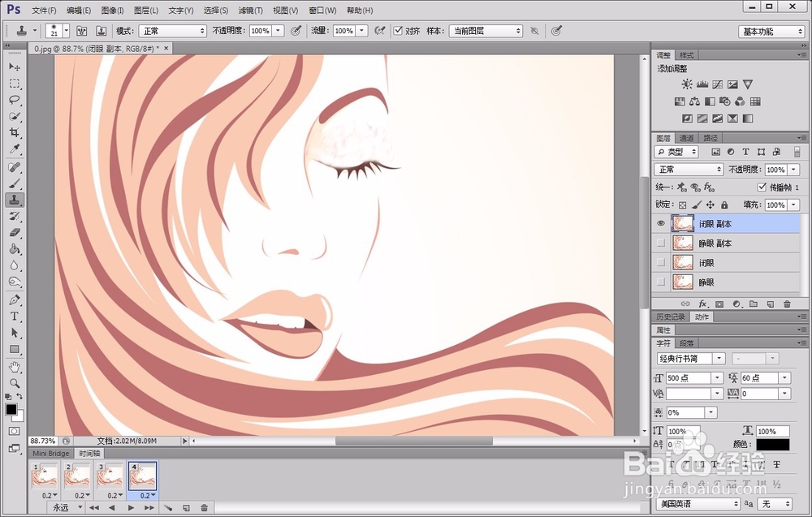Hide the 闭眼 副本 layer

(x=661, y=223)
